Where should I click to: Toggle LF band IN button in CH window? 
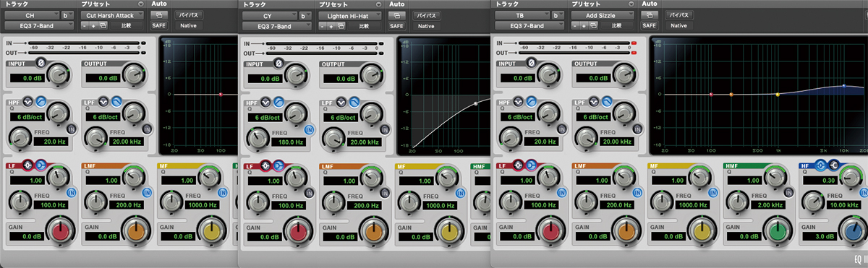71,193
